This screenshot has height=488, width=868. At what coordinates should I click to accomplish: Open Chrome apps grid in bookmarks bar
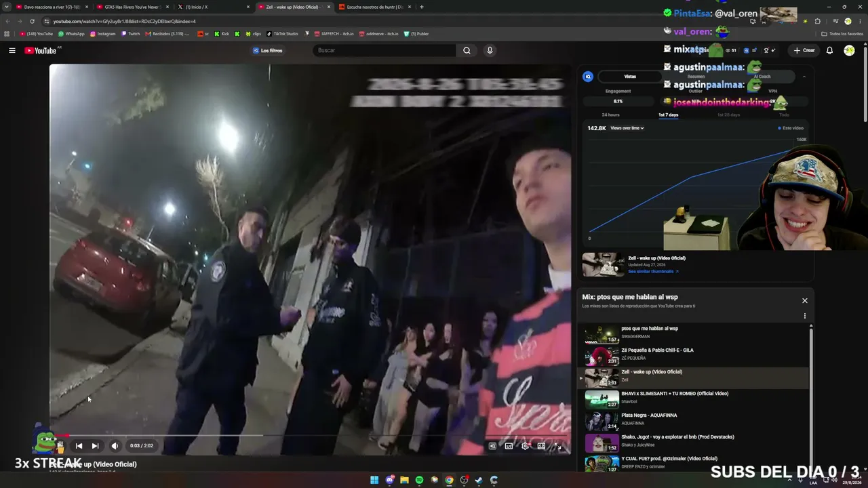(7, 34)
